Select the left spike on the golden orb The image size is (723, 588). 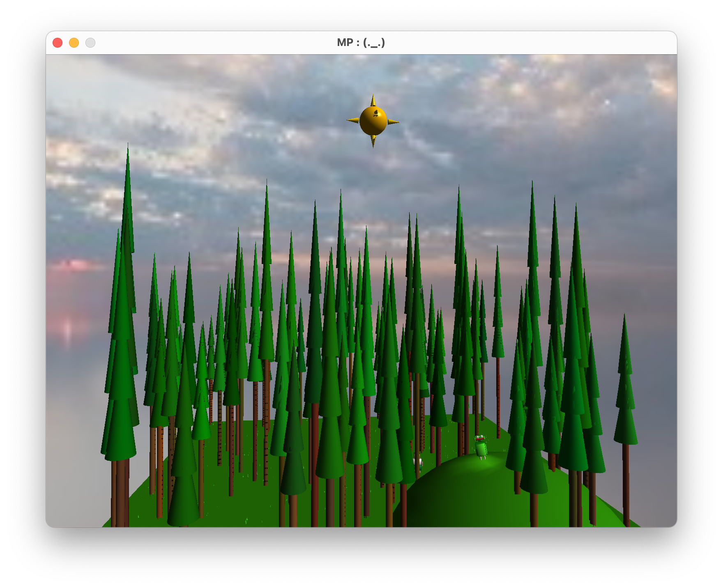[x=352, y=120]
